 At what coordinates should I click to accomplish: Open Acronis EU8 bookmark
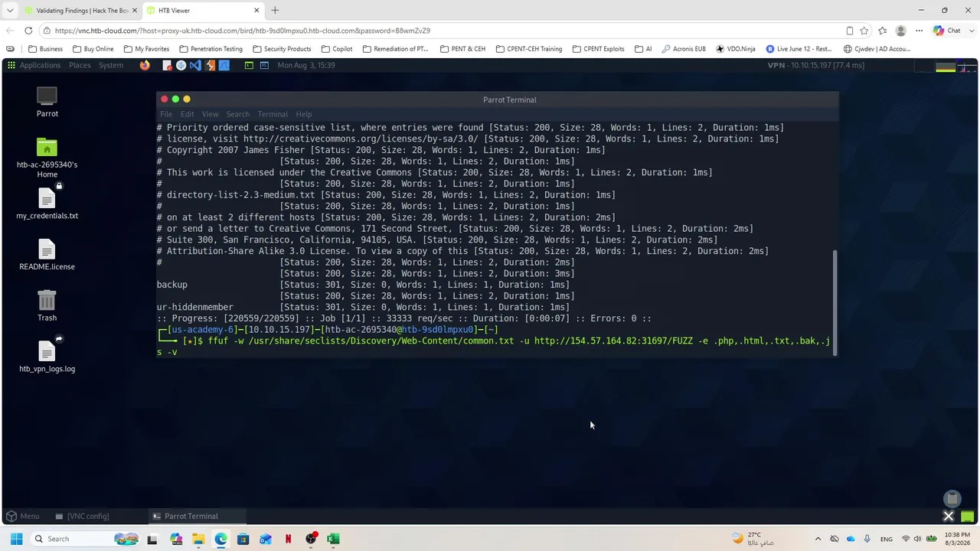684,49
